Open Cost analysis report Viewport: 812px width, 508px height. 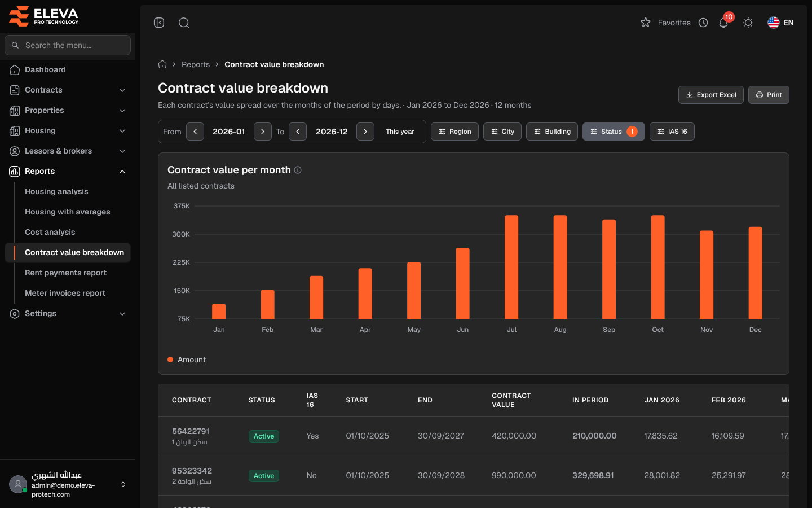pyautogui.click(x=50, y=232)
